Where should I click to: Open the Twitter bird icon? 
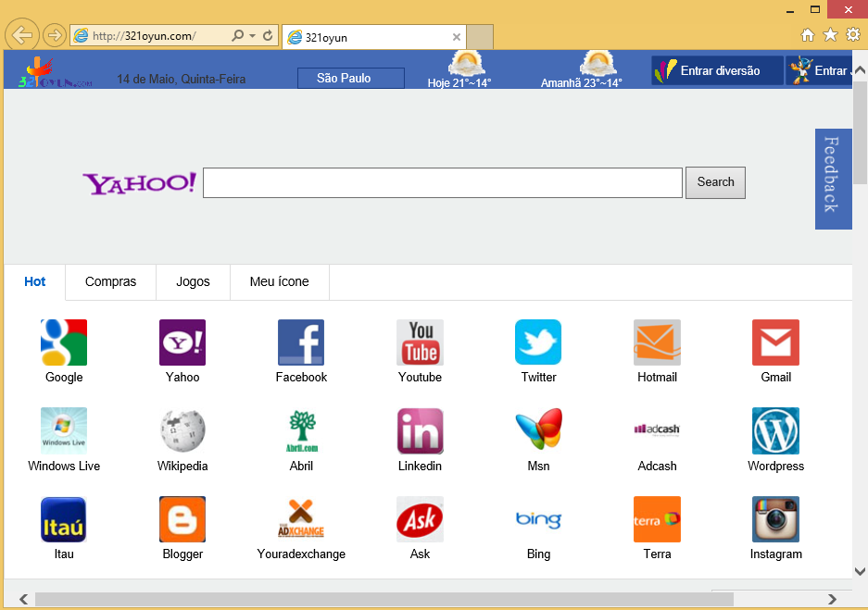pyautogui.click(x=538, y=342)
